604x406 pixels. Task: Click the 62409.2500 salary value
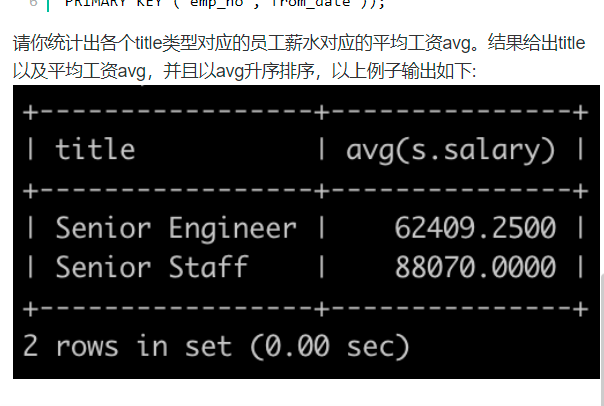click(475, 228)
